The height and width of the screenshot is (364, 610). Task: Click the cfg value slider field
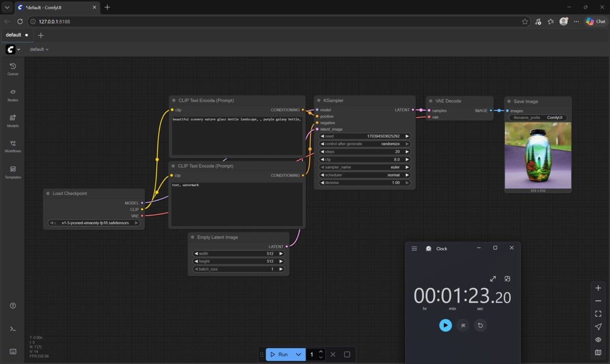[364, 160]
